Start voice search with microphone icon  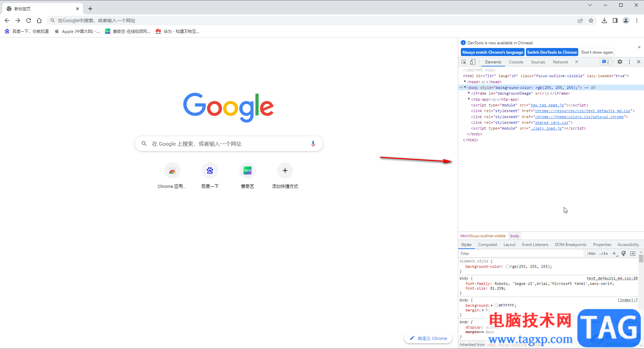coord(313,144)
